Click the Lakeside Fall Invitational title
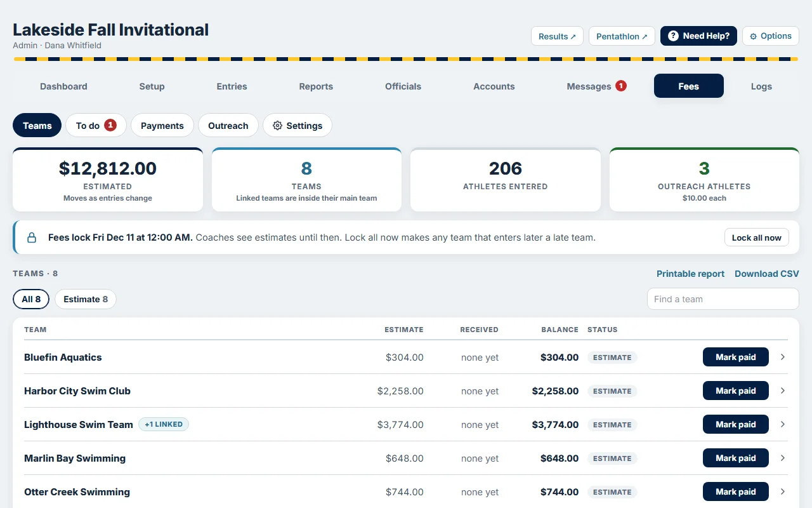 [x=110, y=30]
